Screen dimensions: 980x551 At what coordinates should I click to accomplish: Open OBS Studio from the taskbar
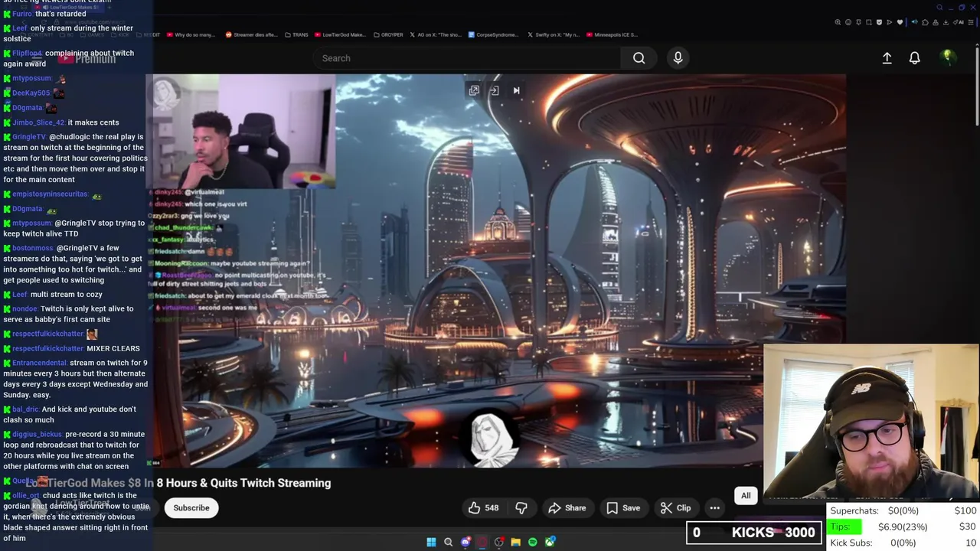(499, 542)
